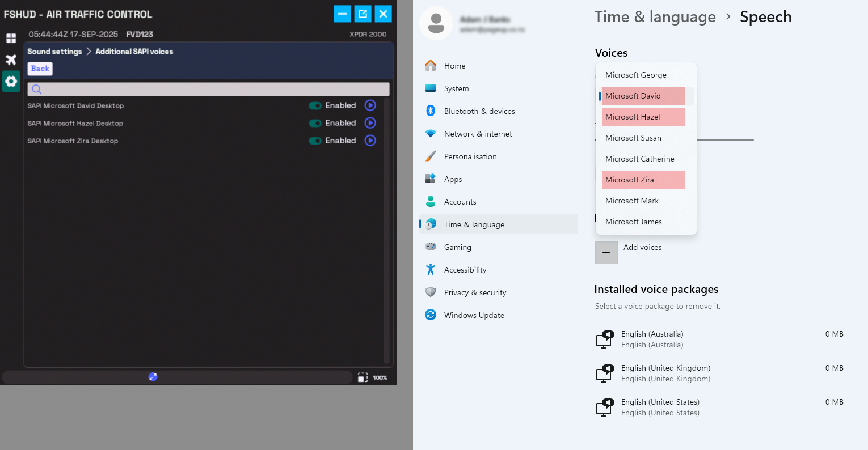
Task: Click the "Installed voice packages" heading
Action: [x=656, y=289]
